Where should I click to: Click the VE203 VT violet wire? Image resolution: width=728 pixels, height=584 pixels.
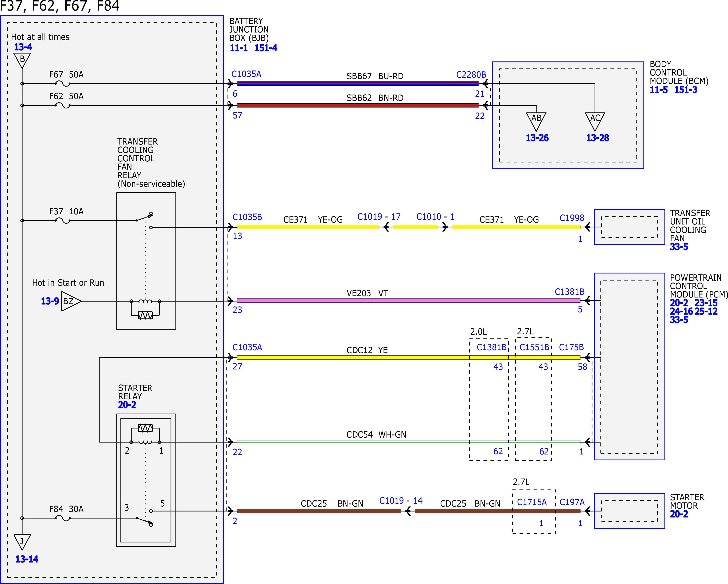(409, 300)
